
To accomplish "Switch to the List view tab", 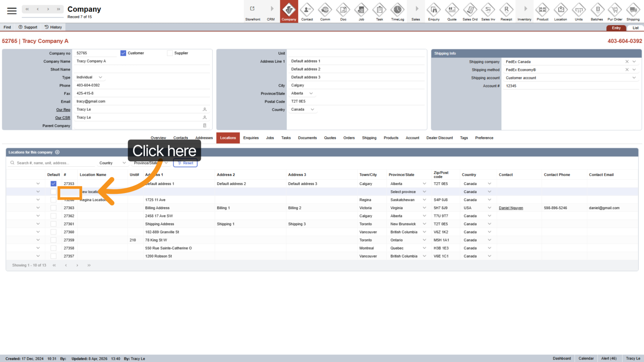I will pos(635,28).
